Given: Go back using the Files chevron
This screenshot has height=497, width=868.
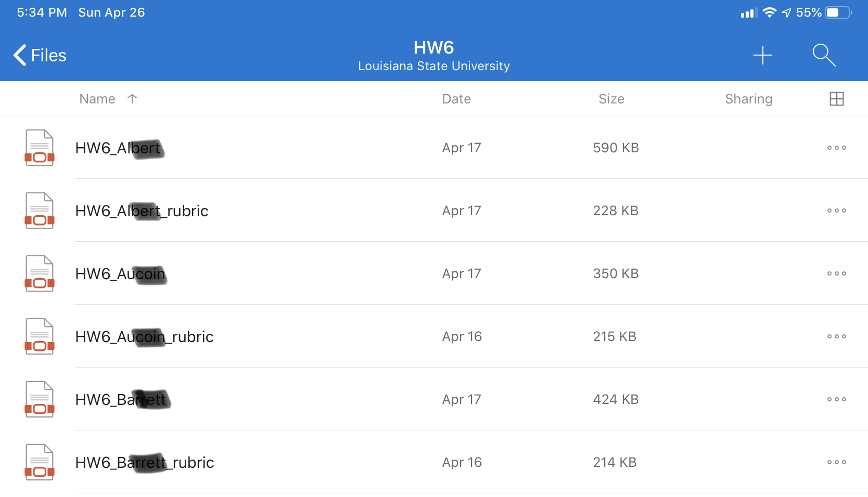Looking at the screenshot, I should pos(40,55).
